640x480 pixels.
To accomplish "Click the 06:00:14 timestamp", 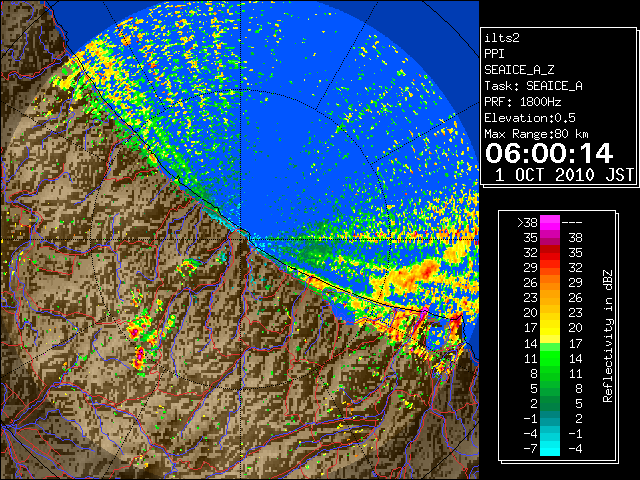I will click(549, 153).
